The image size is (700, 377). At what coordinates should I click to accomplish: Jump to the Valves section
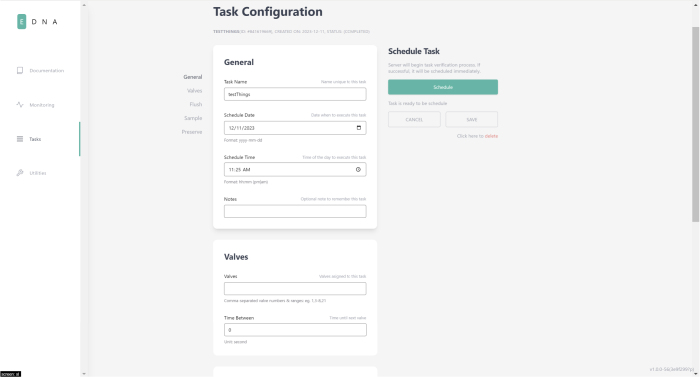coord(194,91)
